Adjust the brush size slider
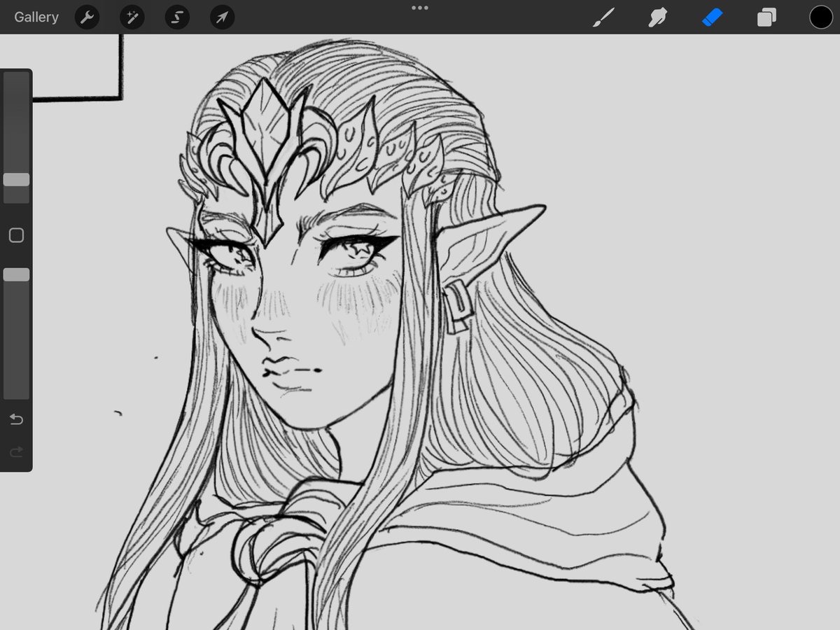The width and height of the screenshot is (840, 630). [x=16, y=180]
